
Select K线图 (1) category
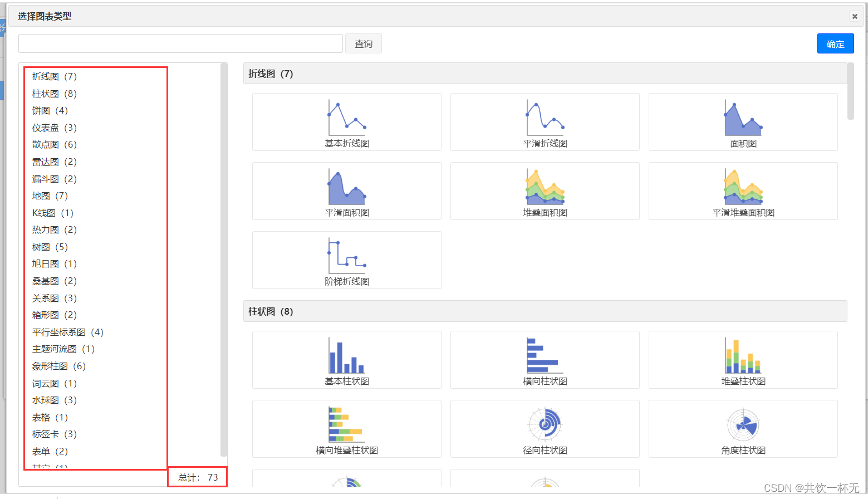(x=53, y=213)
